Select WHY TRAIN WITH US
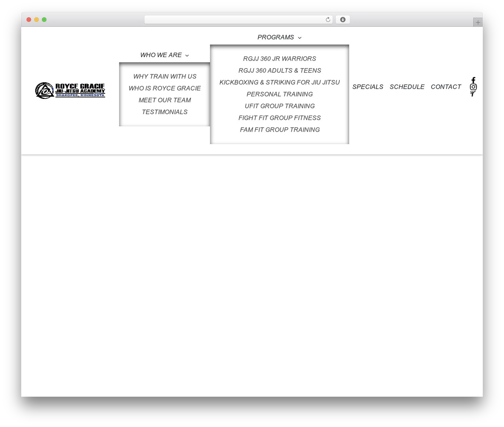Viewport: 504px width, 427px height. tap(165, 76)
